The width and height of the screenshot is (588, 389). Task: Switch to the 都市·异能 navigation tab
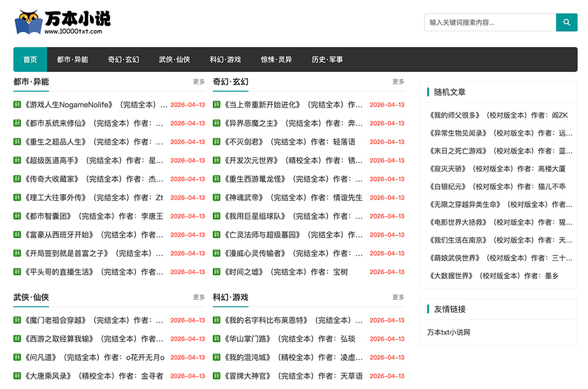tap(72, 59)
